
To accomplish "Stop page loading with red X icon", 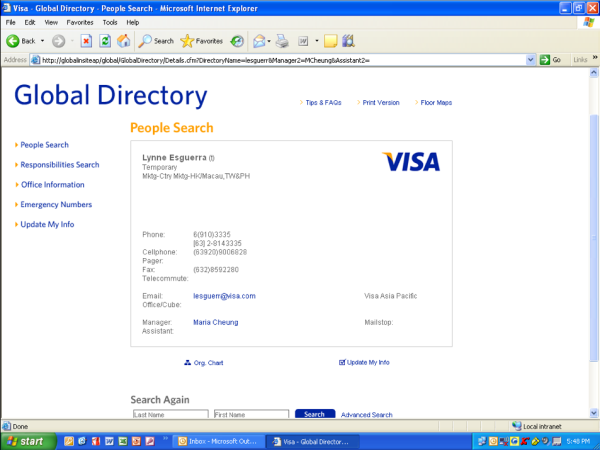I will [86, 41].
